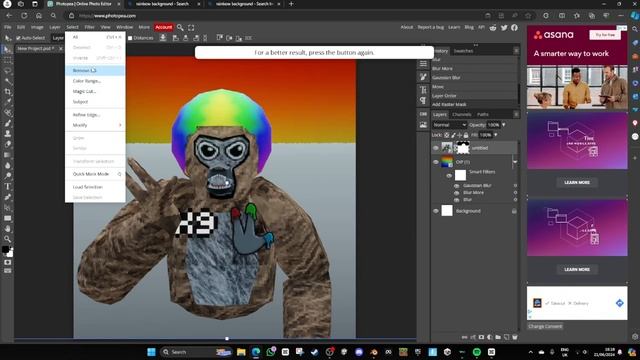Toggle lock transparent pixels icon
This screenshot has width=640, height=360.
tap(447, 135)
